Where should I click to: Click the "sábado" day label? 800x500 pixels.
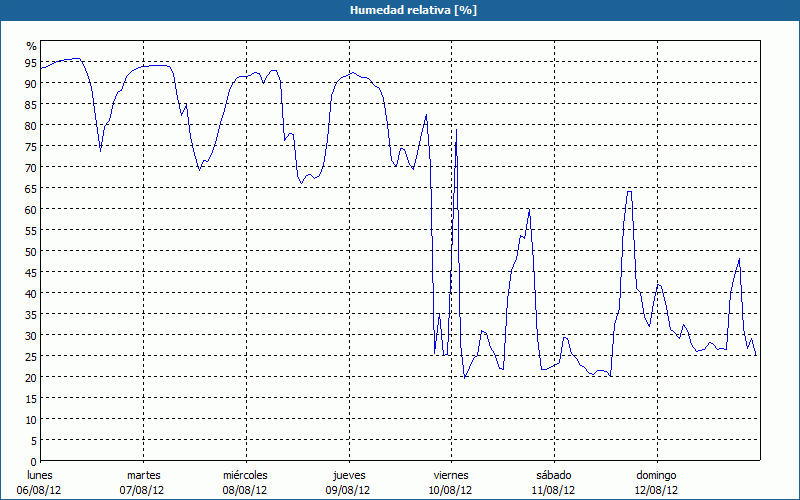(554, 475)
